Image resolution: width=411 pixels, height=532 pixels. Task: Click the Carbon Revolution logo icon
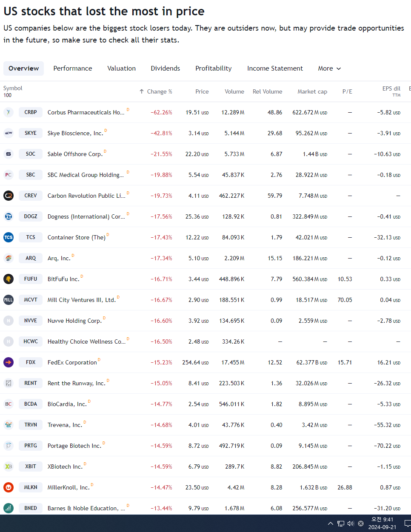tap(9, 196)
